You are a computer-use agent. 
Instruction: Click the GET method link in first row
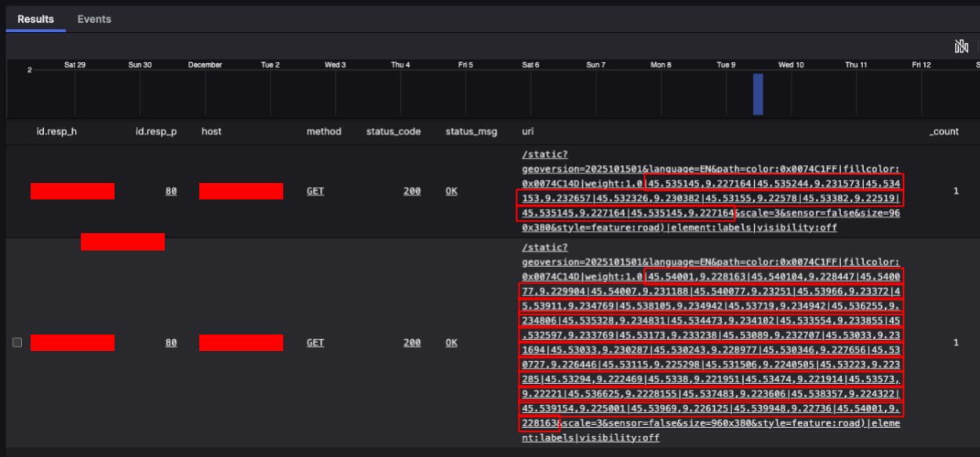[x=315, y=191]
